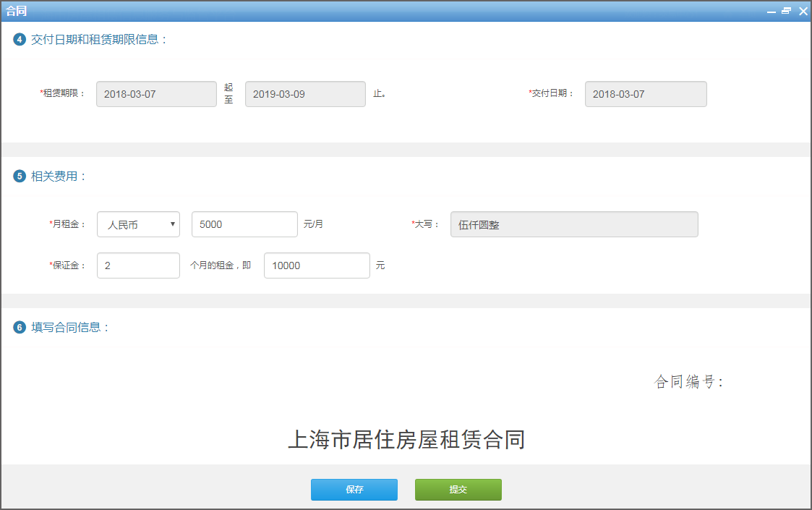Focus the monthly rent 5000 field
Image resolution: width=812 pixels, height=510 pixels.
[x=244, y=224]
